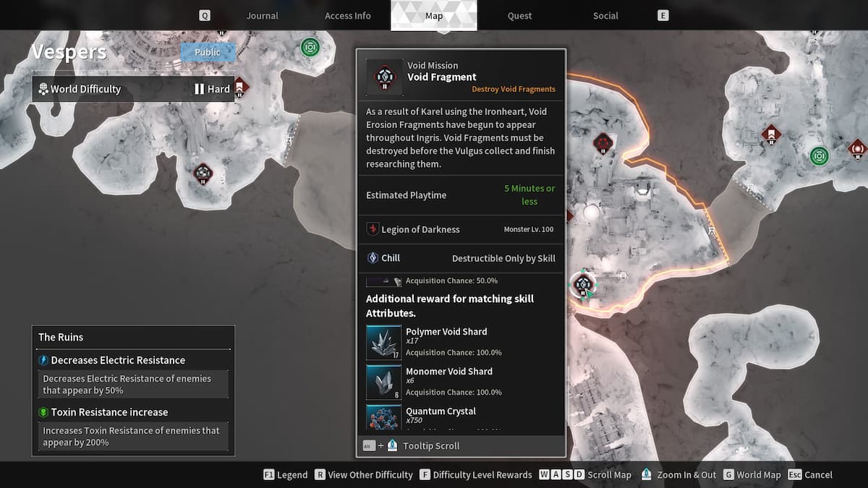Open the Access Info tab

[348, 15]
